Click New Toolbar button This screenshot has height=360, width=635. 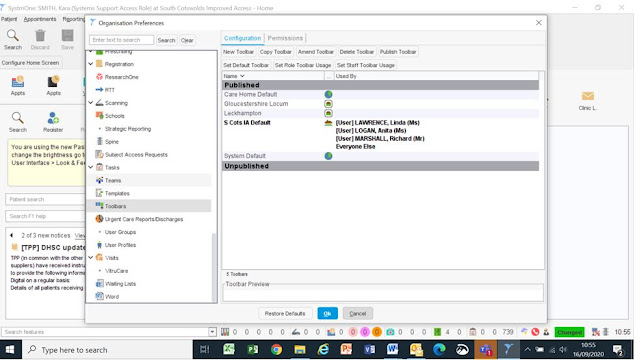pyautogui.click(x=239, y=52)
